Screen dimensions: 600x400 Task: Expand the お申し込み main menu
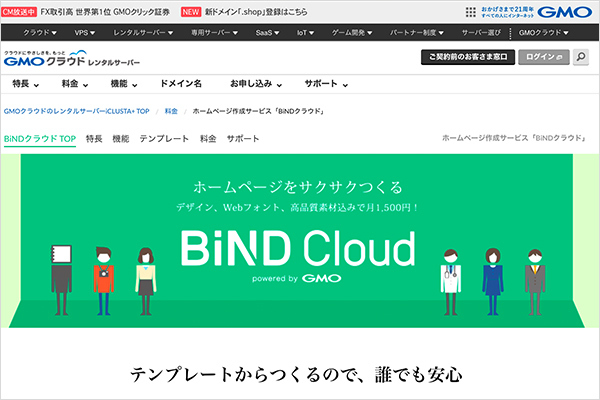tap(256, 83)
